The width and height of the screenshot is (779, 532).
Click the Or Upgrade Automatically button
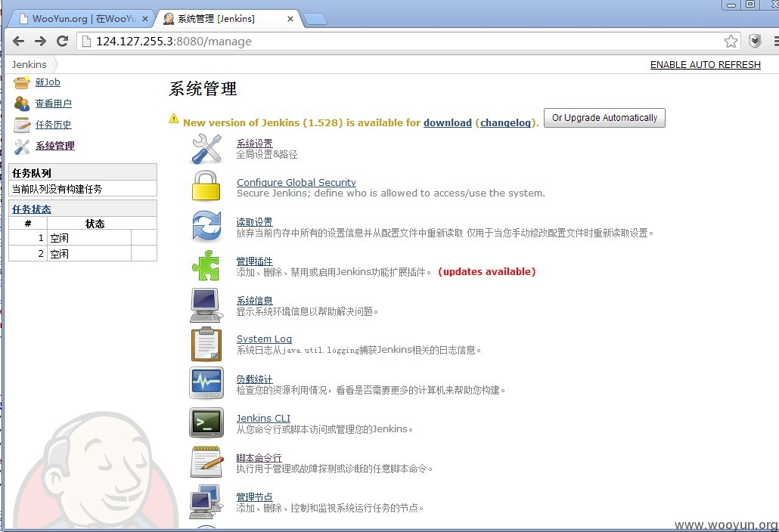click(x=604, y=118)
